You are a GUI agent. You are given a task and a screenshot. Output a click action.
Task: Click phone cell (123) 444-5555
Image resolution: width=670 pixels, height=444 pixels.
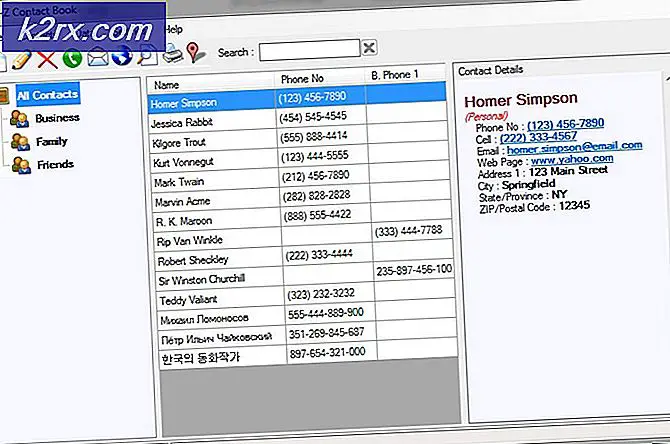tap(315, 156)
